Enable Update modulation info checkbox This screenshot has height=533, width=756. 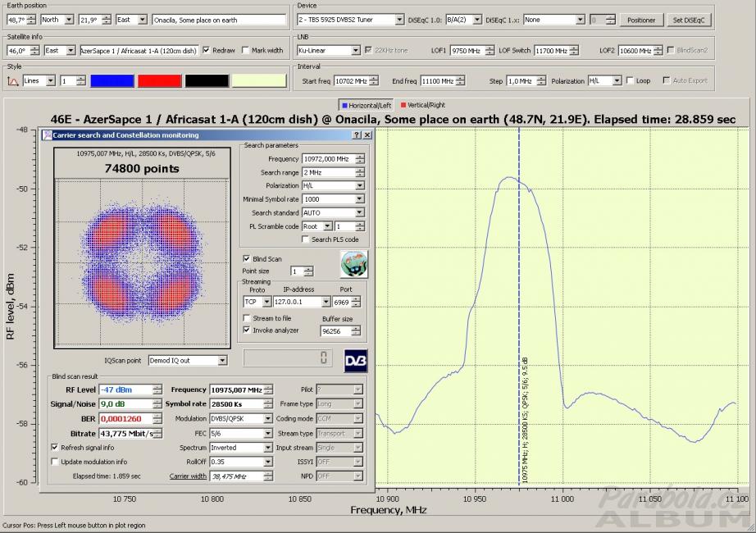click(54, 462)
